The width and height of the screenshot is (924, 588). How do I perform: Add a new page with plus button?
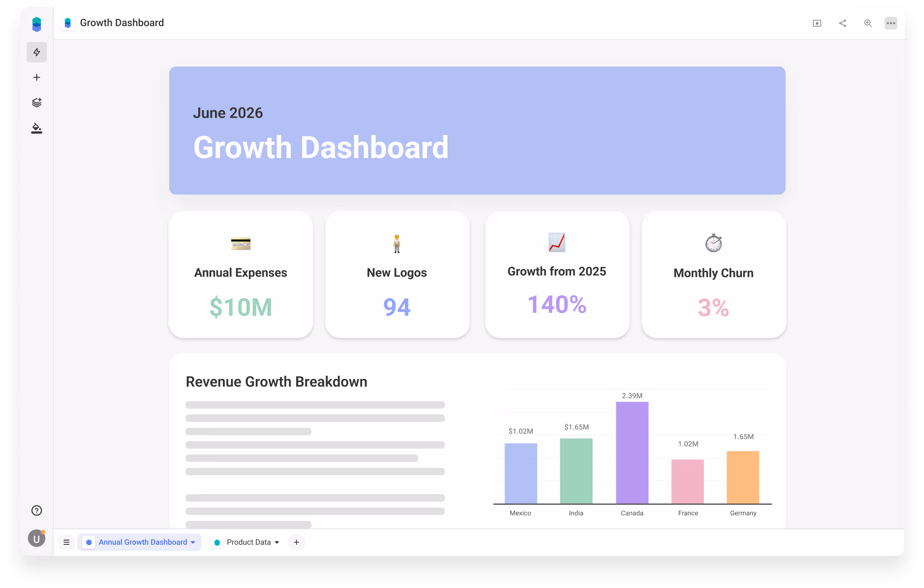(x=296, y=542)
